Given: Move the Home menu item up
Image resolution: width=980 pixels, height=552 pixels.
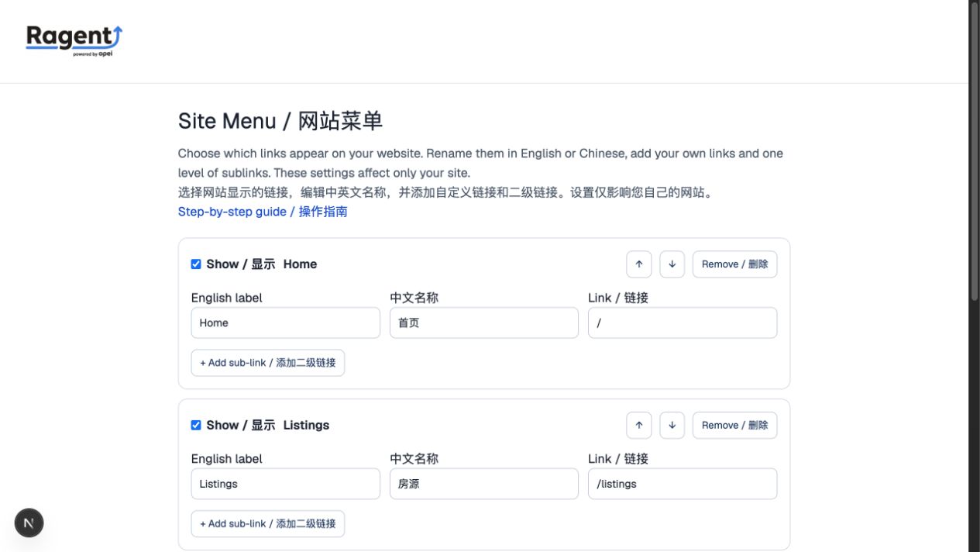Looking at the screenshot, I should pos(639,264).
